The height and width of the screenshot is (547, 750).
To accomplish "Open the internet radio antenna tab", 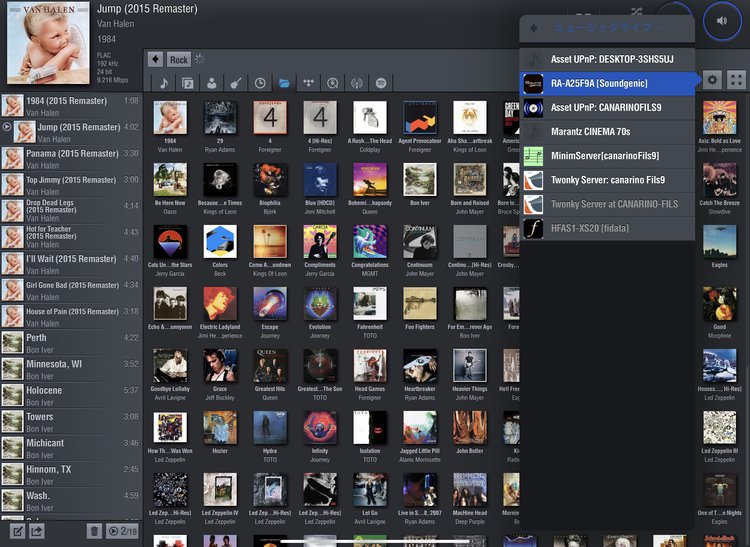I will [357, 83].
